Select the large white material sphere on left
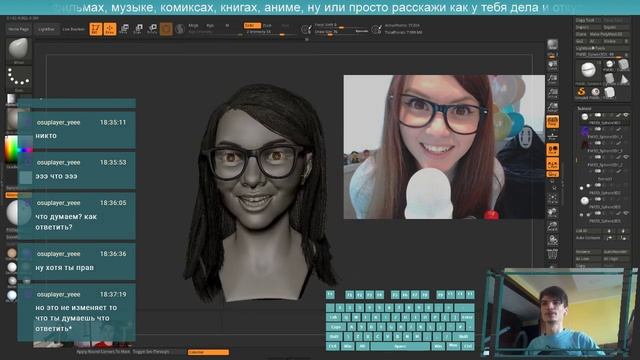 pos(18,213)
